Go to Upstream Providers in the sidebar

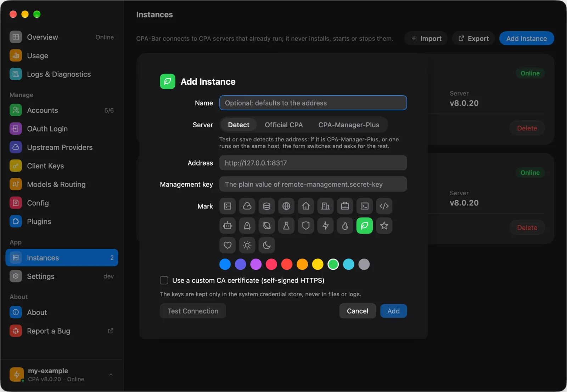(x=62, y=147)
